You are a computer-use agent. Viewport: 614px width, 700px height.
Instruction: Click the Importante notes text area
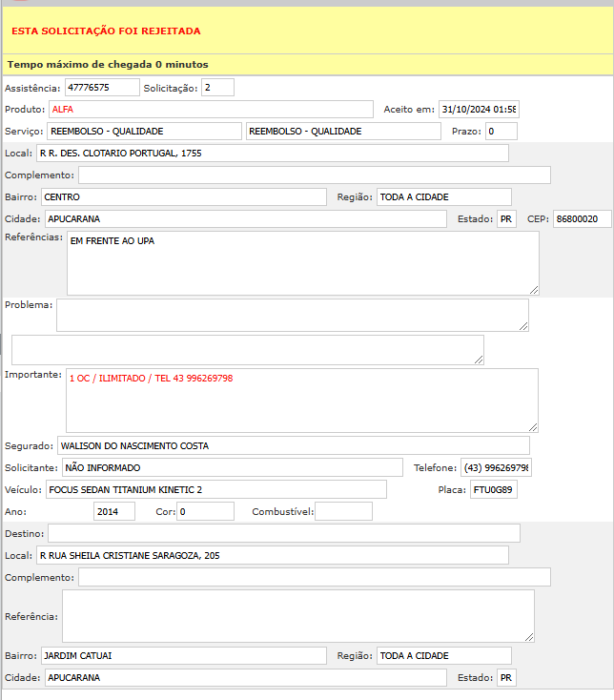point(301,401)
